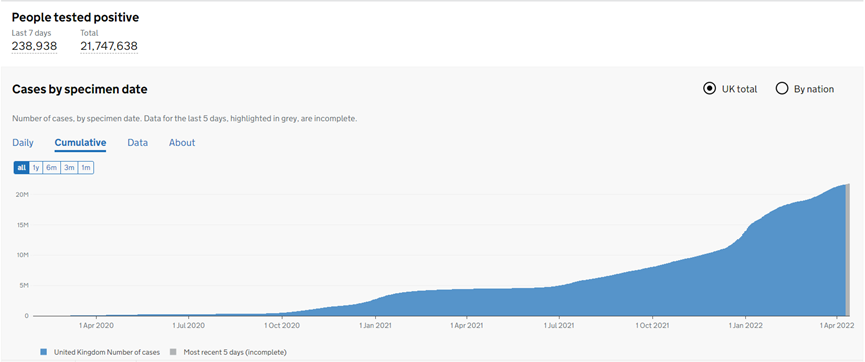The image size is (865, 362).
Task: Select the By nation radio button
Action: coord(782,89)
